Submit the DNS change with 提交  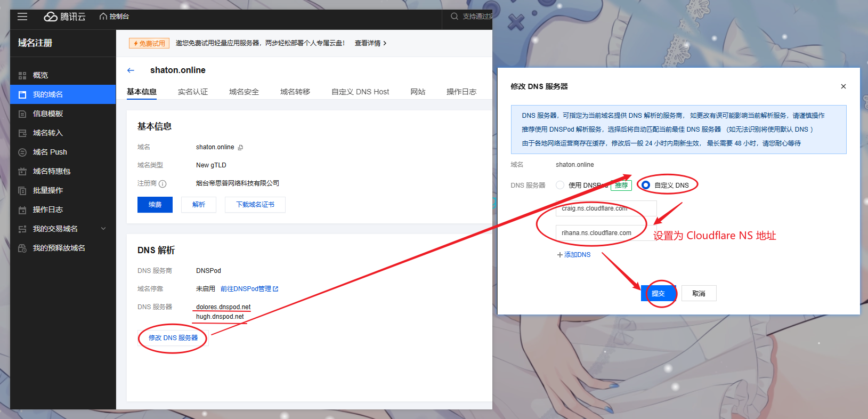click(659, 293)
